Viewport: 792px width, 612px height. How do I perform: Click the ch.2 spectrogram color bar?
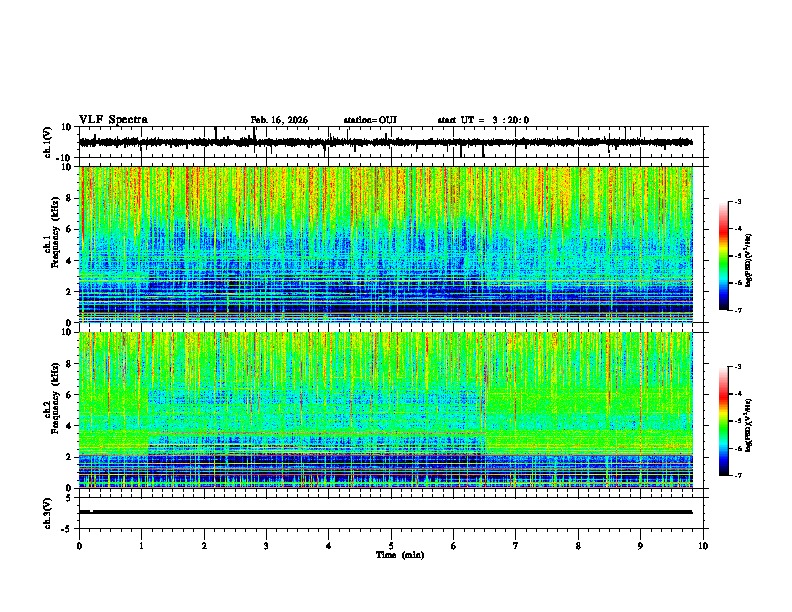pyautogui.click(x=724, y=421)
